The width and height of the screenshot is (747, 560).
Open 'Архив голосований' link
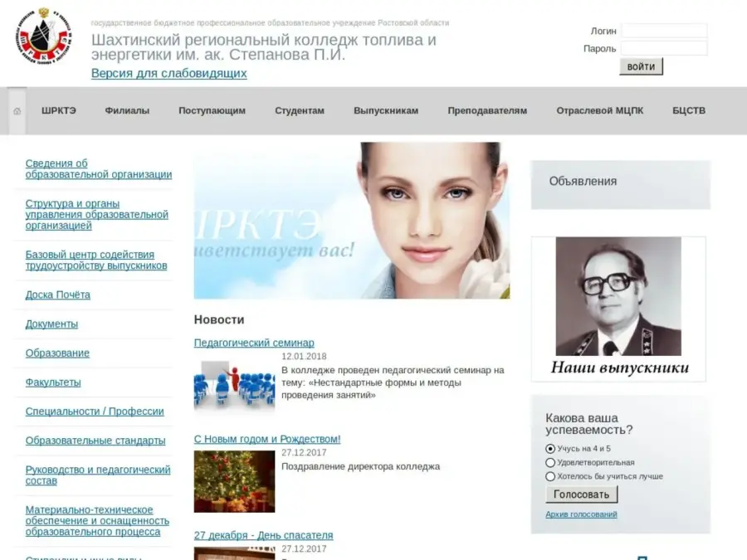(x=581, y=514)
